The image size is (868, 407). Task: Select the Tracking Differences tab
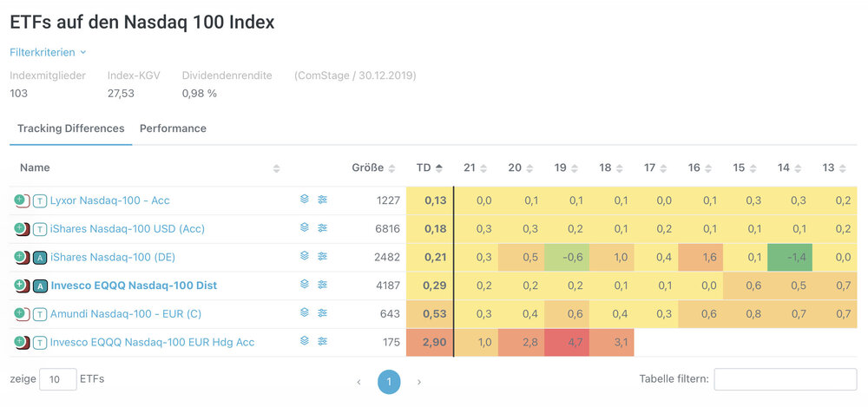tap(70, 128)
